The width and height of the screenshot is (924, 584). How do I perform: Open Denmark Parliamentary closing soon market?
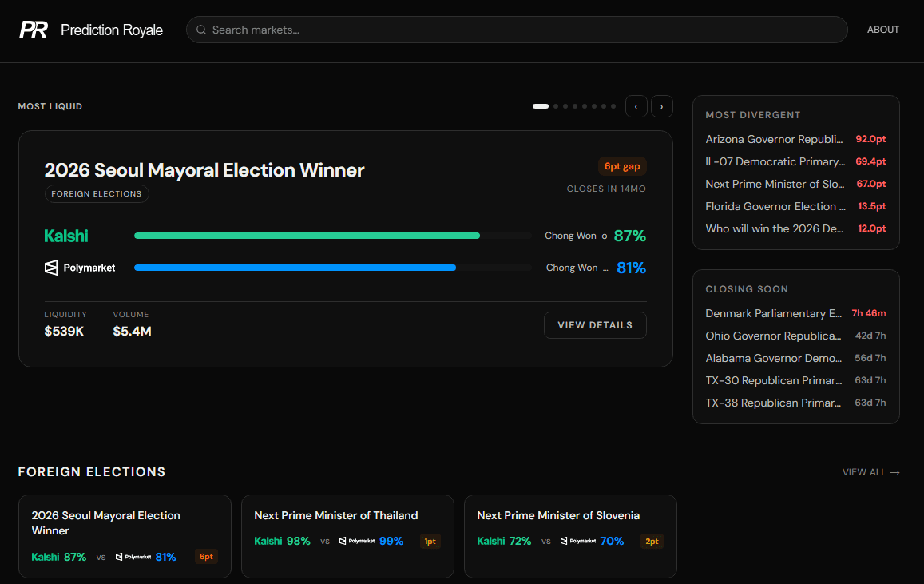click(774, 313)
